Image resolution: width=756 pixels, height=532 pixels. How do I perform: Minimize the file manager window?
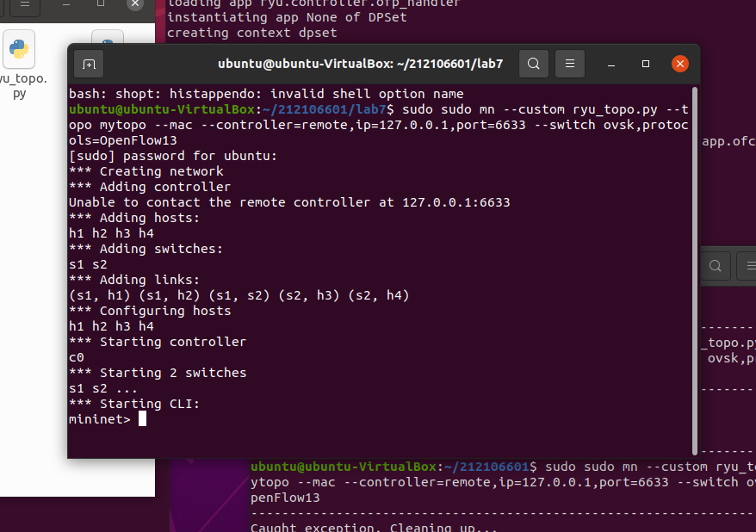click(66, 4)
